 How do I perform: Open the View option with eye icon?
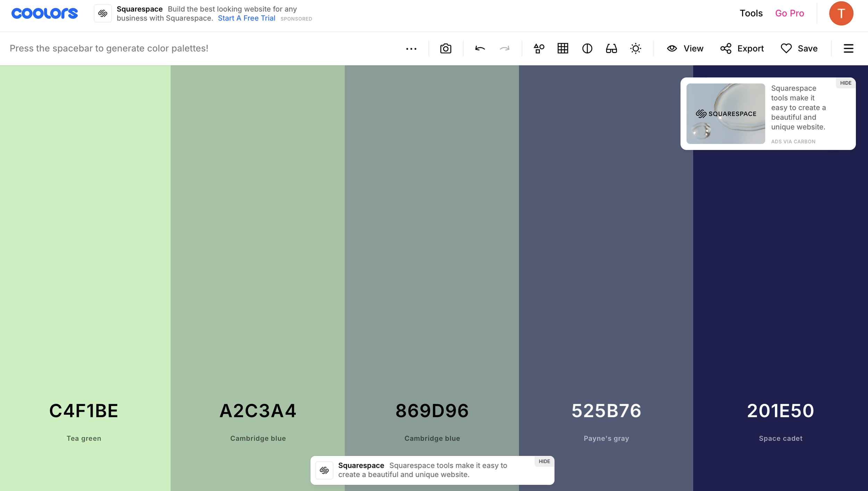(x=685, y=49)
